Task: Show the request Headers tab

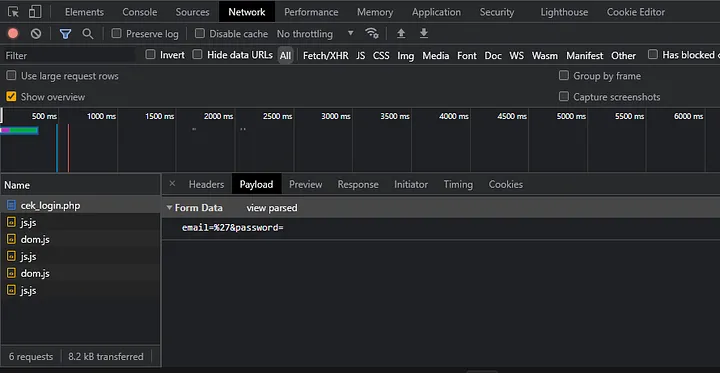Action: [207, 184]
